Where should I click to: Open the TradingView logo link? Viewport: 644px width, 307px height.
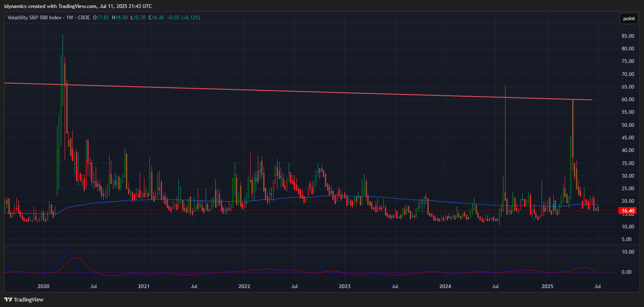[24, 300]
